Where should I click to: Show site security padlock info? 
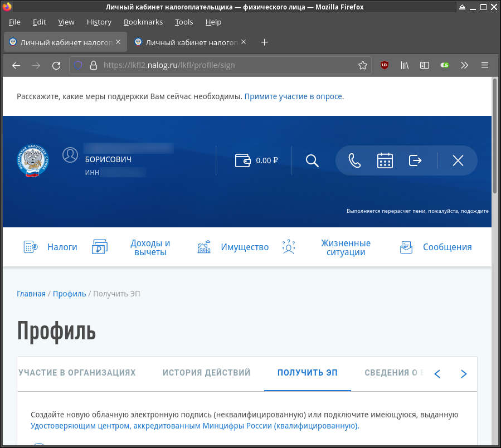(93, 66)
